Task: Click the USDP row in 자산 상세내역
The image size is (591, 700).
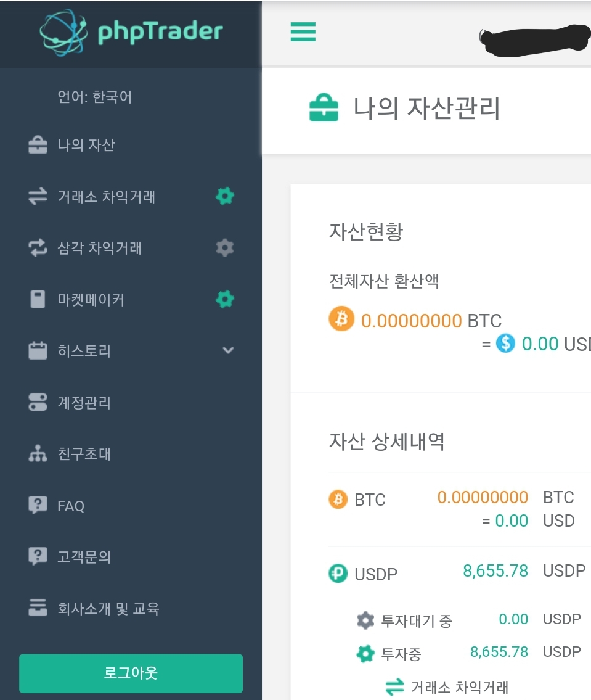Action: tap(376, 574)
